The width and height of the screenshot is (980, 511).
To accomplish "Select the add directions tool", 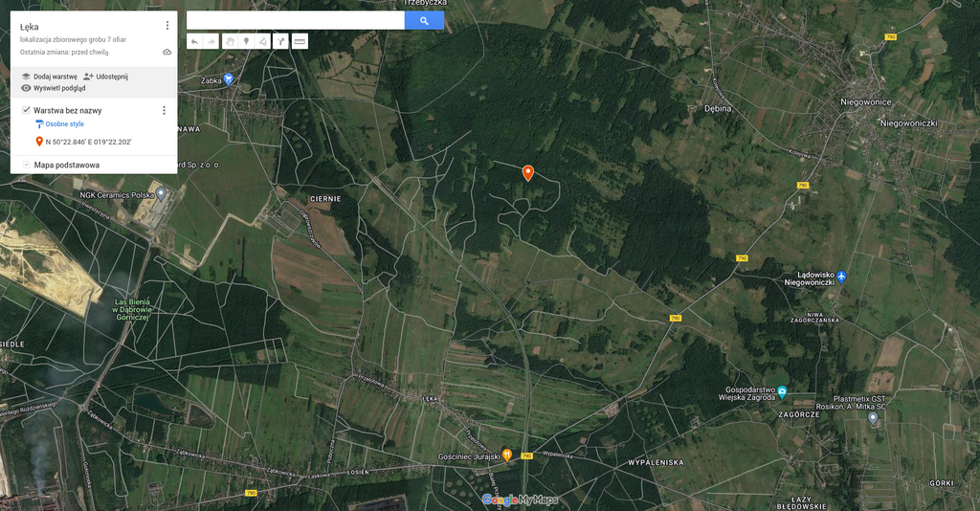I will tap(280, 42).
